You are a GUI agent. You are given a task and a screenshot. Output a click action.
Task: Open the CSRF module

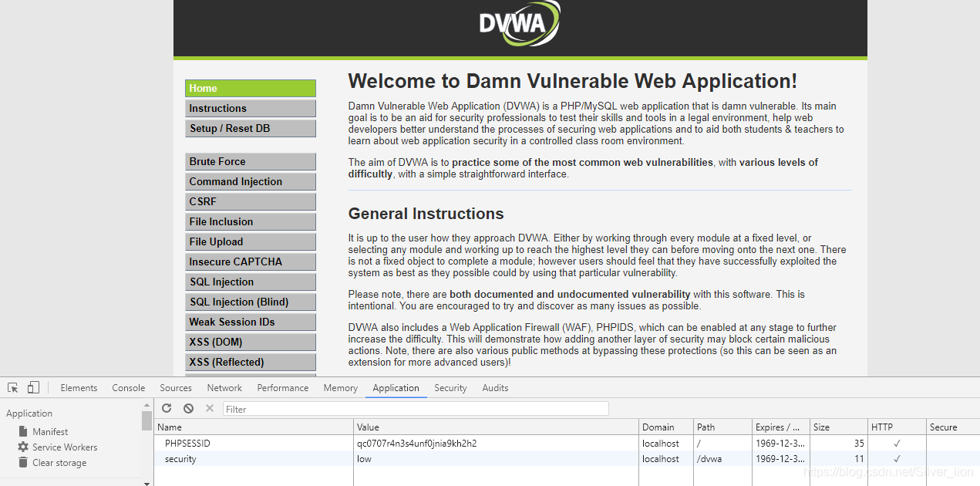pos(251,201)
